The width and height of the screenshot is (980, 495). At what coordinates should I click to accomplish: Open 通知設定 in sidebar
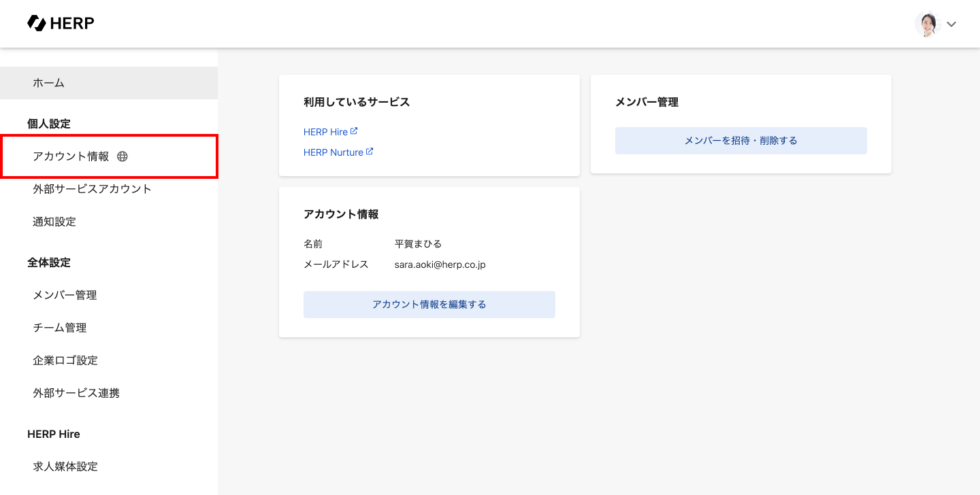click(x=54, y=222)
